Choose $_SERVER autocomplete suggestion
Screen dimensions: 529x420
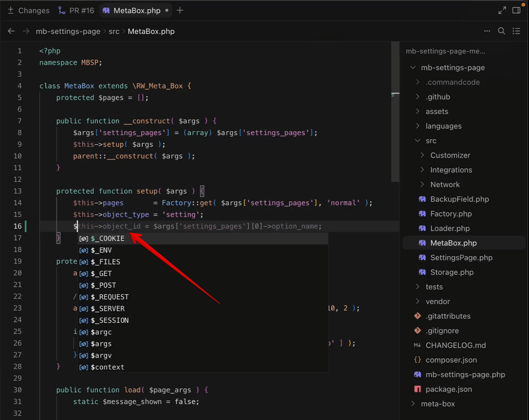203,309
